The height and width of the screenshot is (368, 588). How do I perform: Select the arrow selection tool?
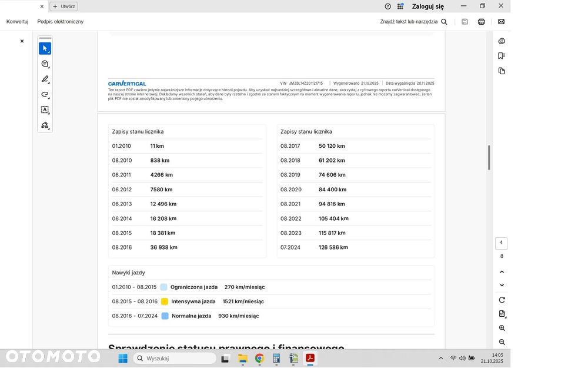(45, 48)
